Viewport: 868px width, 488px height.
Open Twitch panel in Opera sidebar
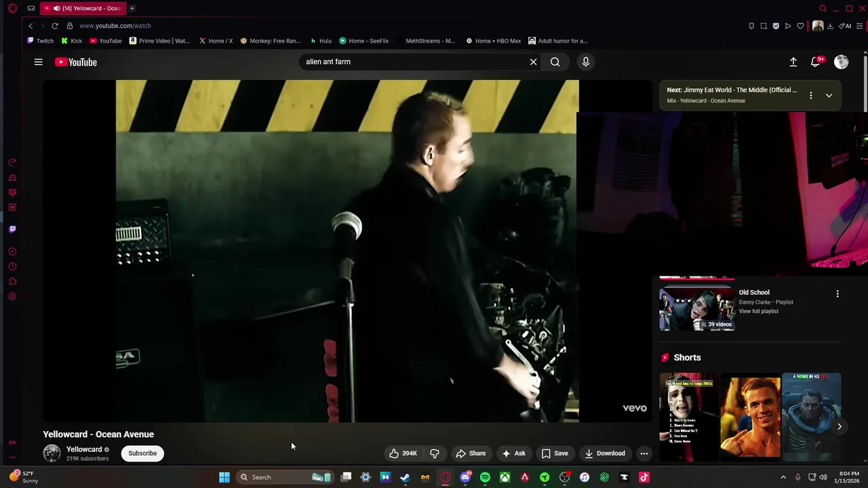click(x=12, y=229)
